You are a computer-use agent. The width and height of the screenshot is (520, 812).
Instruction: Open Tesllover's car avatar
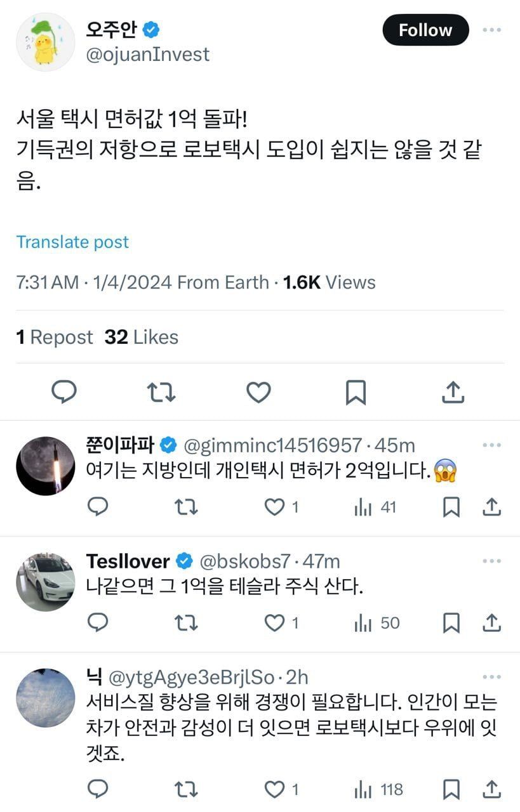(46, 582)
